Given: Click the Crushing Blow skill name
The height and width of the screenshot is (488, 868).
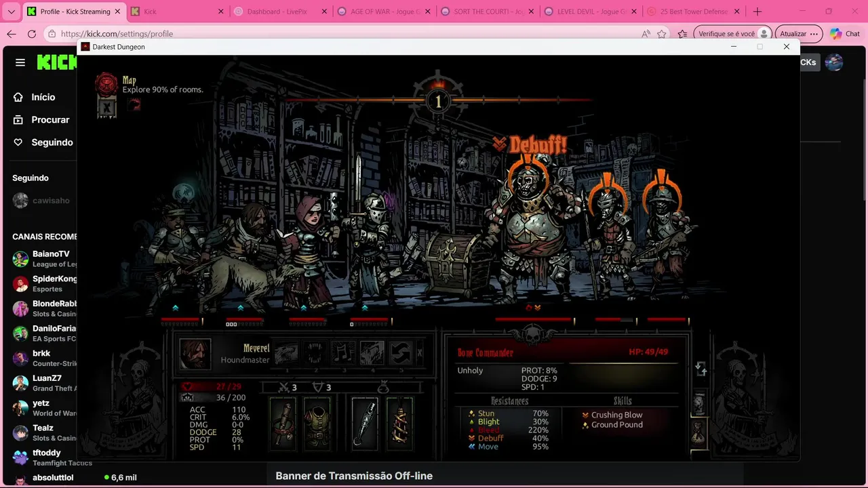Looking at the screenshot, I should pyautogui.click(x=616, y=415).
